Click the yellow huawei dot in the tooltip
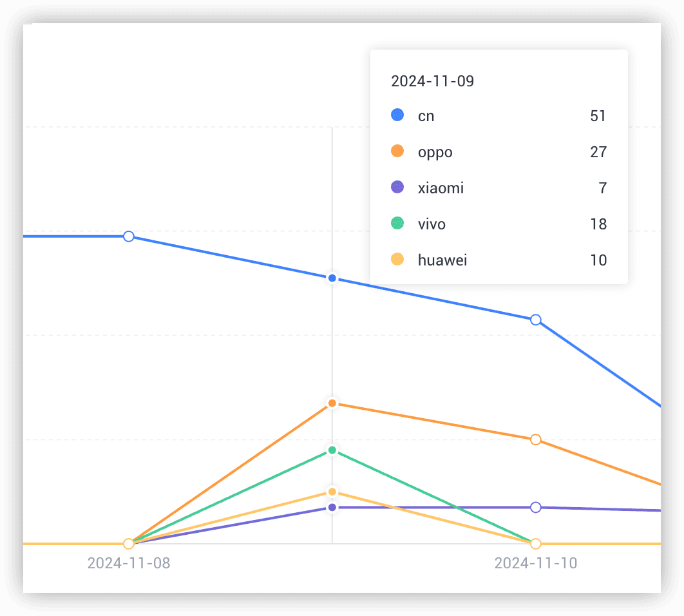 [x=397, y=260]
